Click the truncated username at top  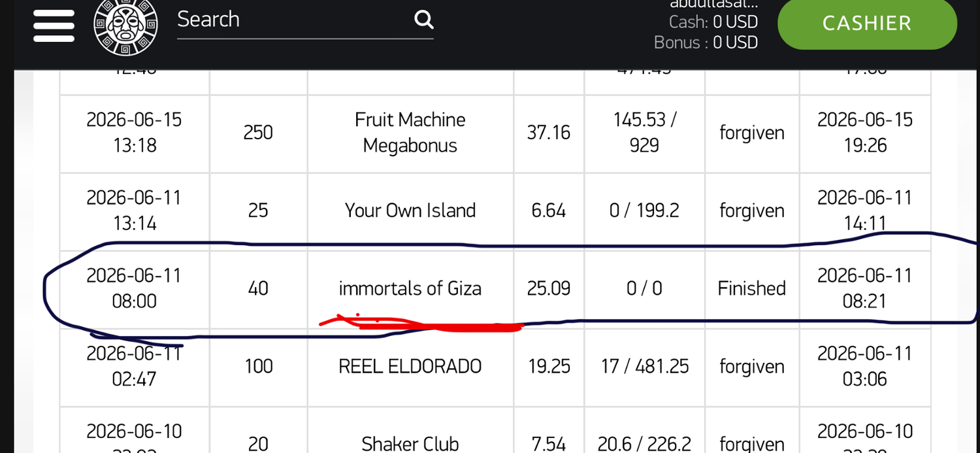click(713, 4)
